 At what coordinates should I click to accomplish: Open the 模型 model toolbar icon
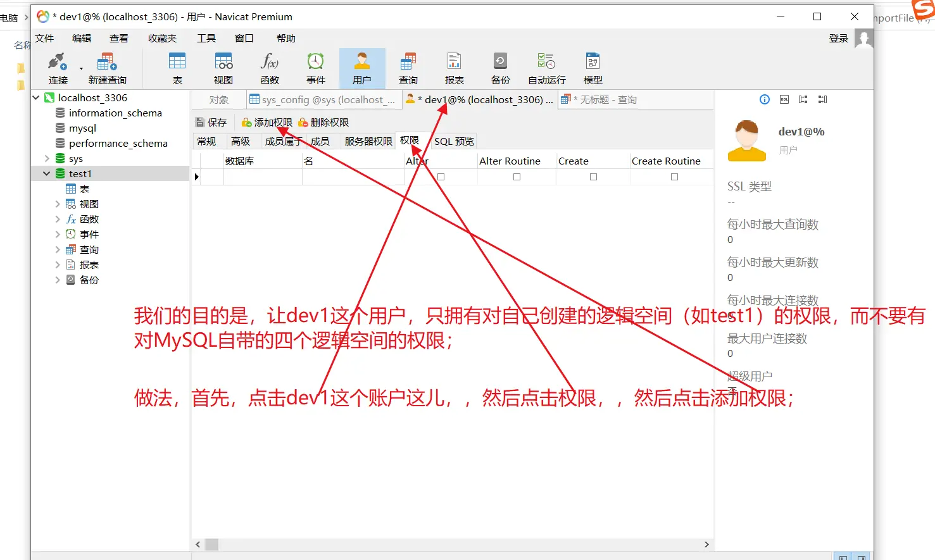(593, 68)
